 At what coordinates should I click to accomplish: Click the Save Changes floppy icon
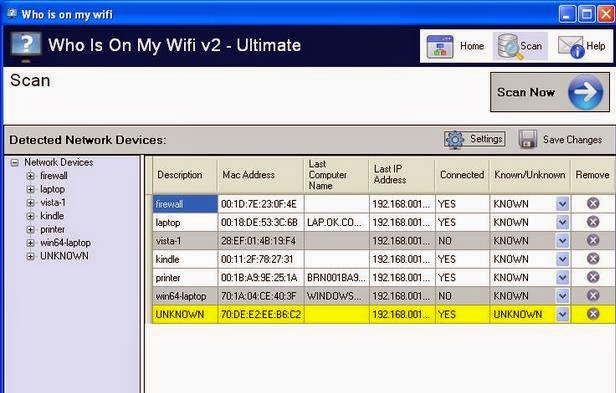[x=528, y=139]
